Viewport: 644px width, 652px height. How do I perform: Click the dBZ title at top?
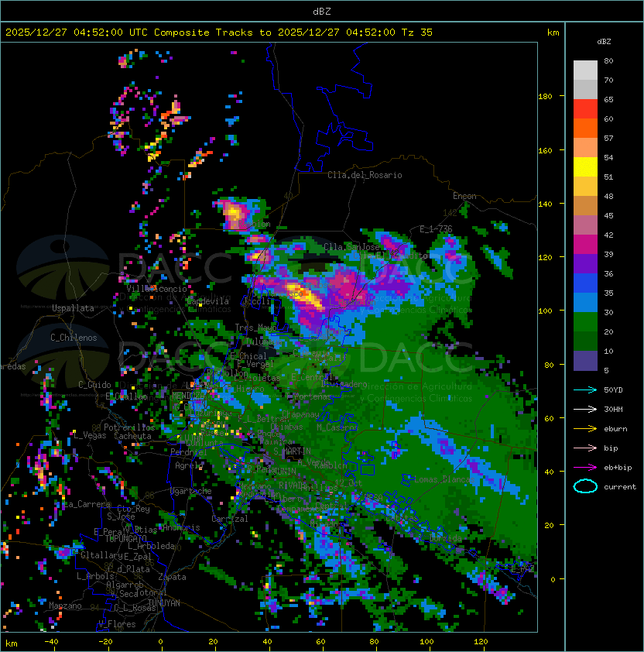[321, 11]
